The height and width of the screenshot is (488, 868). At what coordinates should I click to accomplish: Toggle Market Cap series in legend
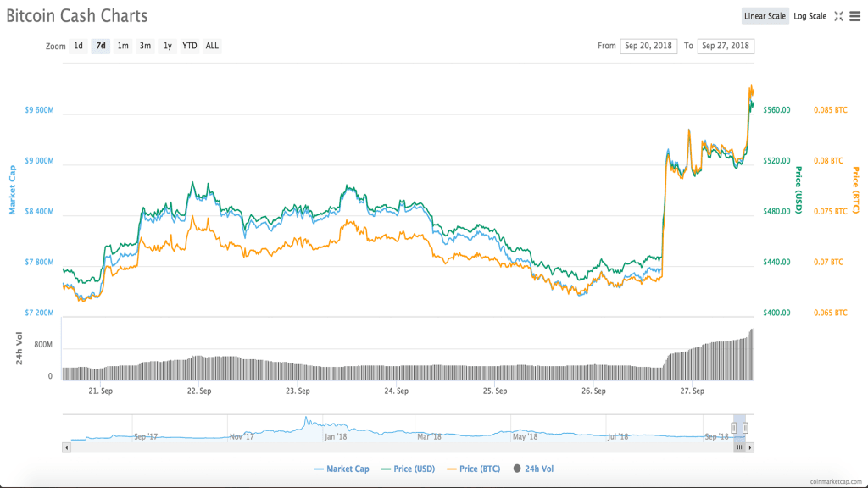(x=343, y=469)
